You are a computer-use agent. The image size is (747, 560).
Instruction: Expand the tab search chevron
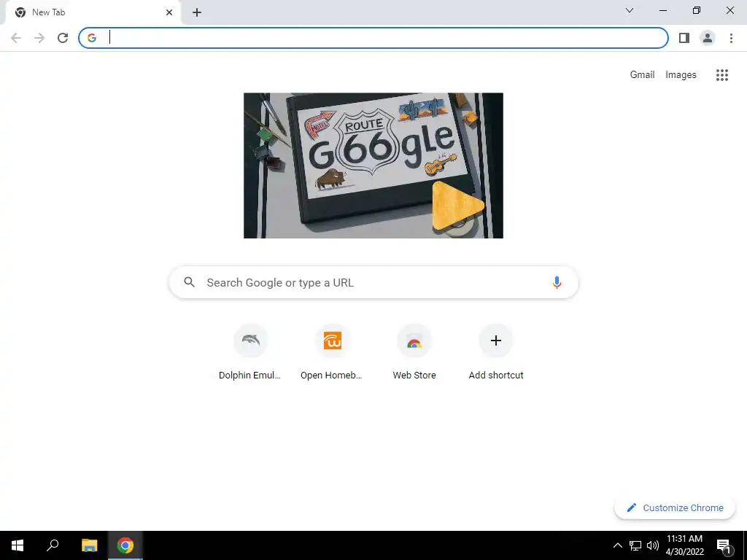coord(630,10)
